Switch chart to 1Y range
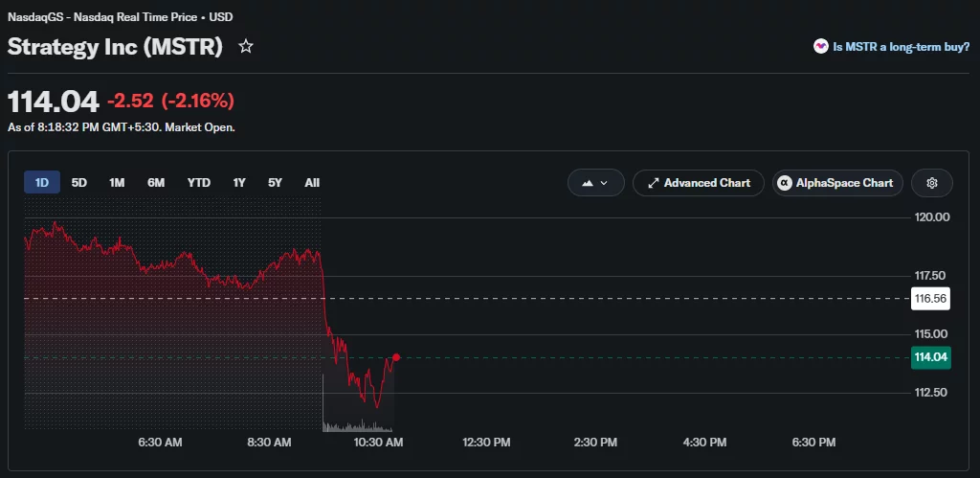This screenshot has height=478, width=980. tap(239, 183)
